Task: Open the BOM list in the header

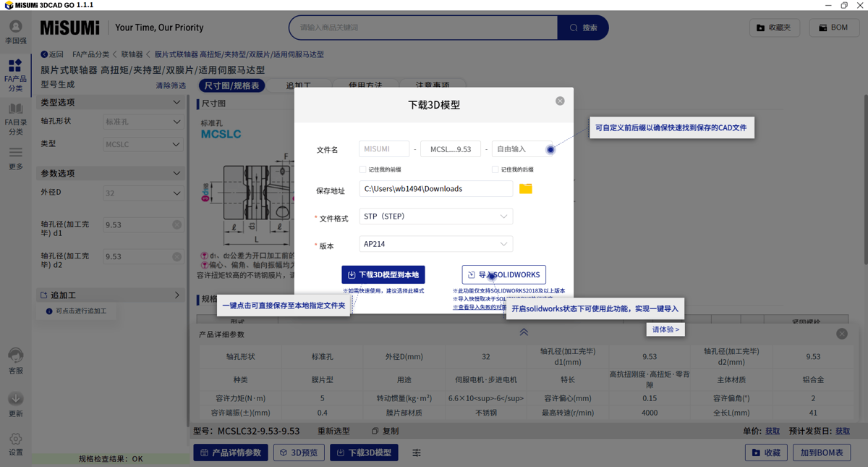Action: coord(833,28)
